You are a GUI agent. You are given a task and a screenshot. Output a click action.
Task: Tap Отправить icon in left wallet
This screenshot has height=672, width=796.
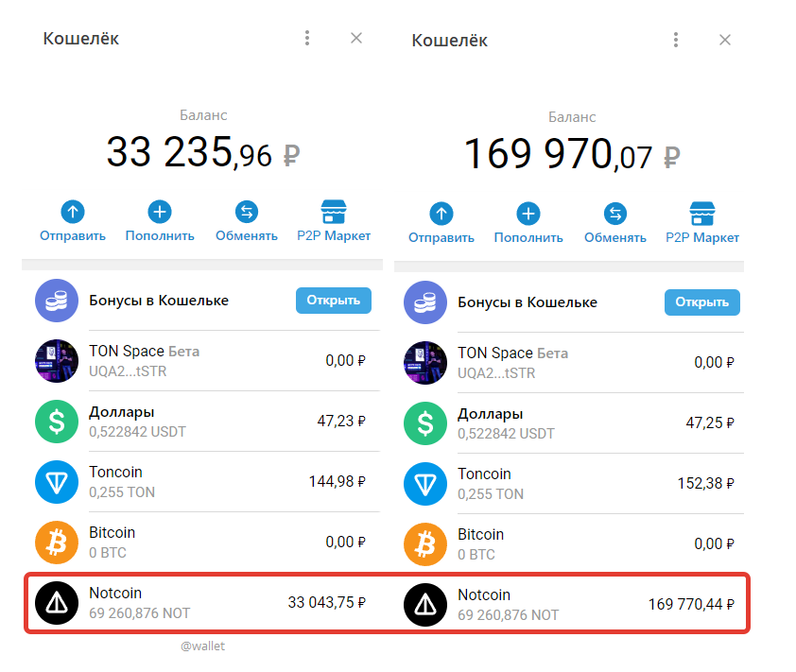point(73,212)
